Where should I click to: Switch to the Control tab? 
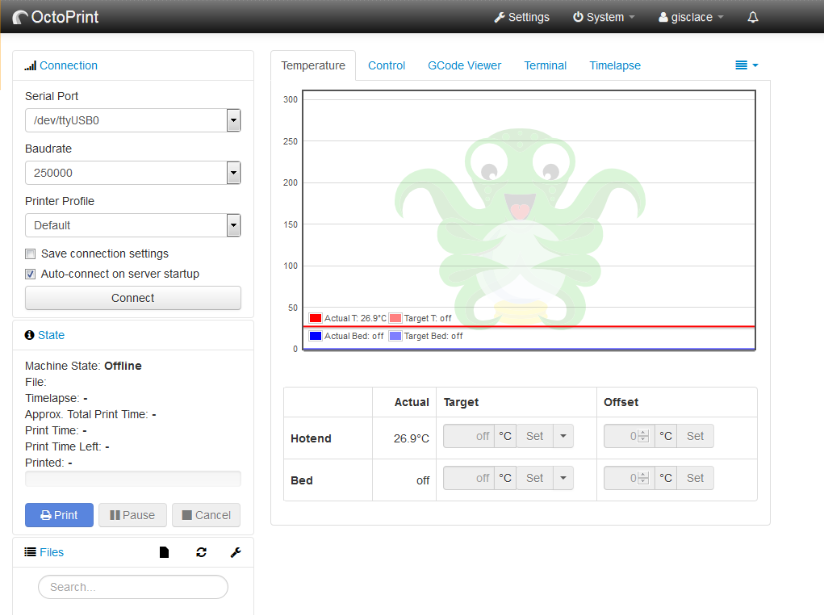pos(386,65)
